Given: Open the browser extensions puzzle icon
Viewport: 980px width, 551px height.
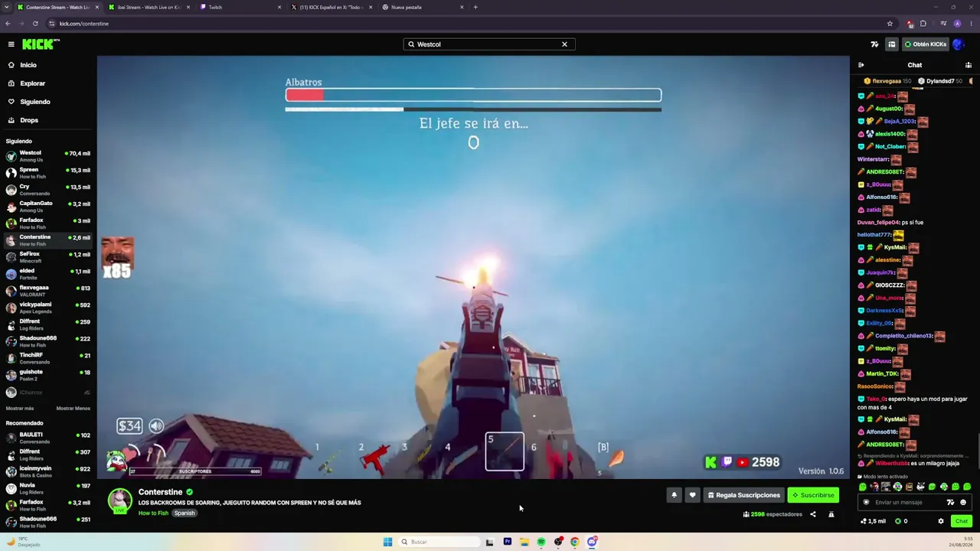Looking at the screenshot, I should [x=923, y=24].
